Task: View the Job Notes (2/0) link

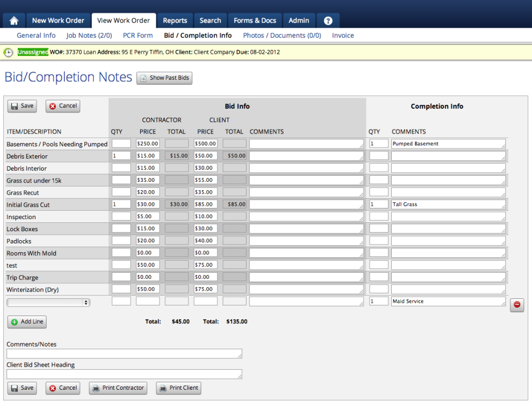Action: tap(89, 35)
